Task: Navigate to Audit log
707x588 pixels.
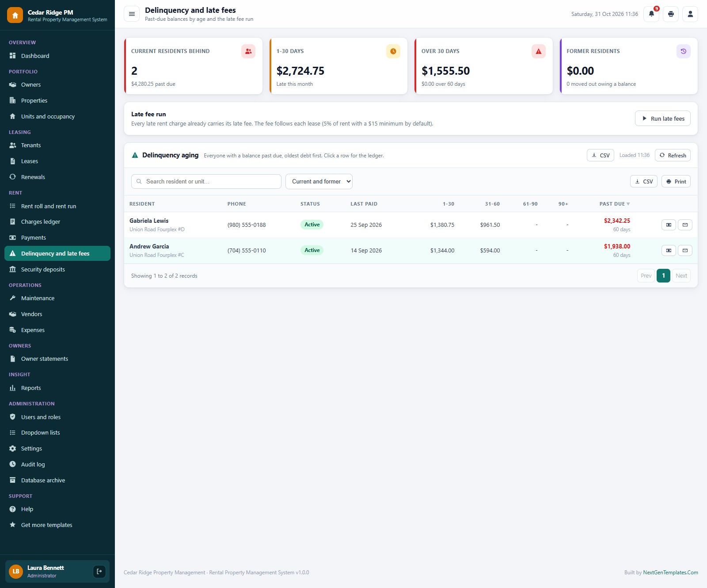Action: (x=57, y=464)
